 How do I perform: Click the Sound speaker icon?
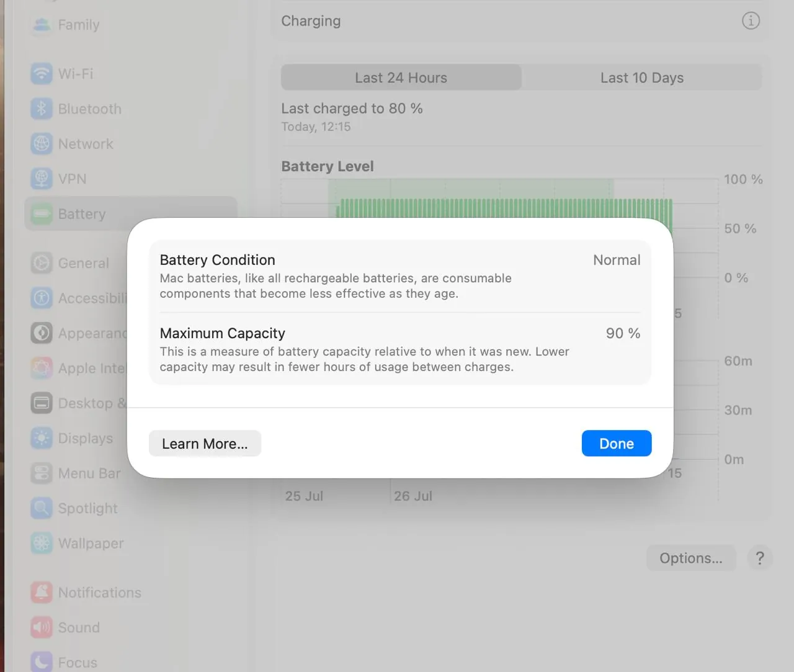pos(42,627)
